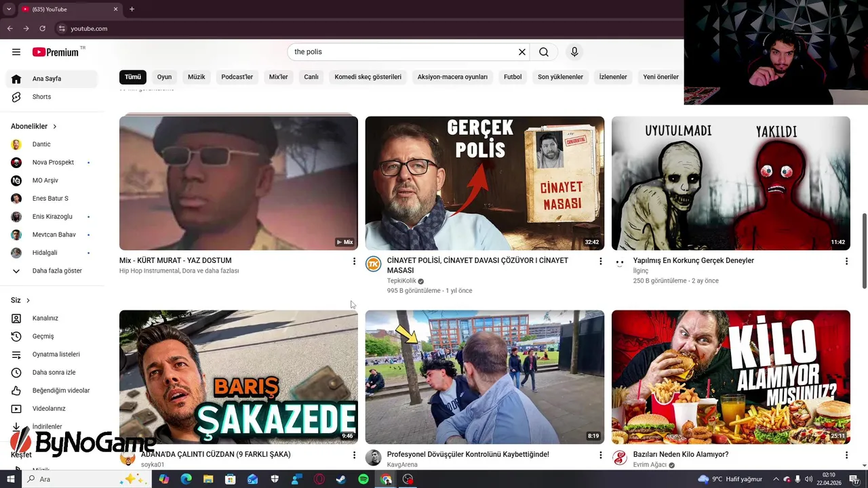Open Geçmiş history page
The image size is (868, 488).
pos(52,336)
